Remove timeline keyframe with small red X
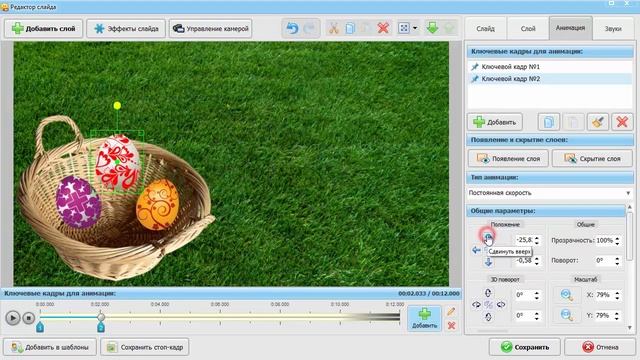640x360 pixels. point(451,325)
